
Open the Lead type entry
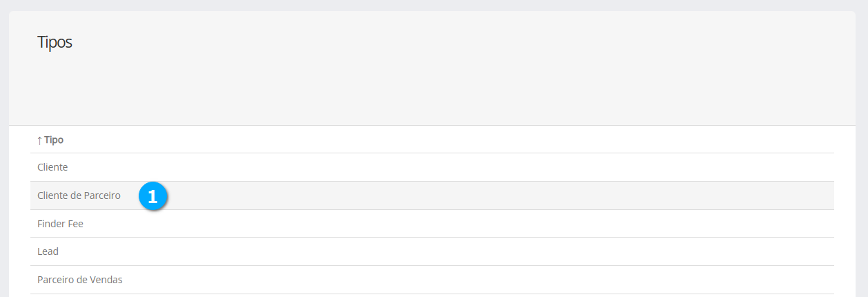(x=48, y=251)
